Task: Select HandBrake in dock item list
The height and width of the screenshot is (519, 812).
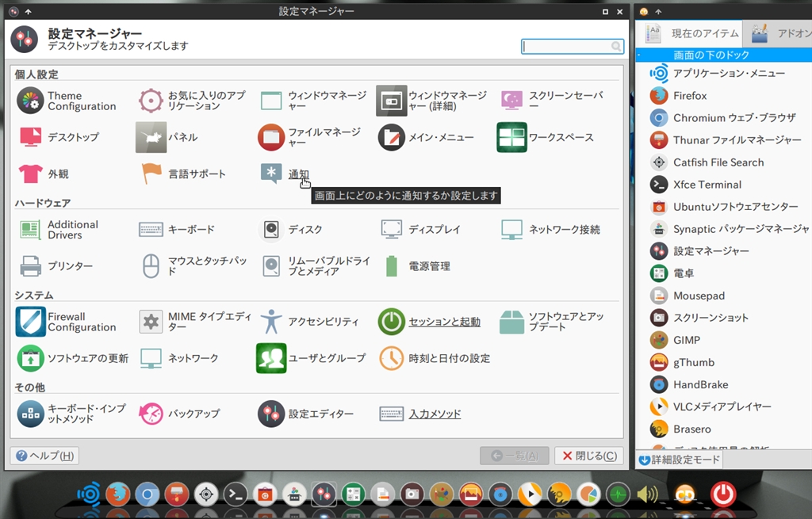Action: click(x=724, y=384)
